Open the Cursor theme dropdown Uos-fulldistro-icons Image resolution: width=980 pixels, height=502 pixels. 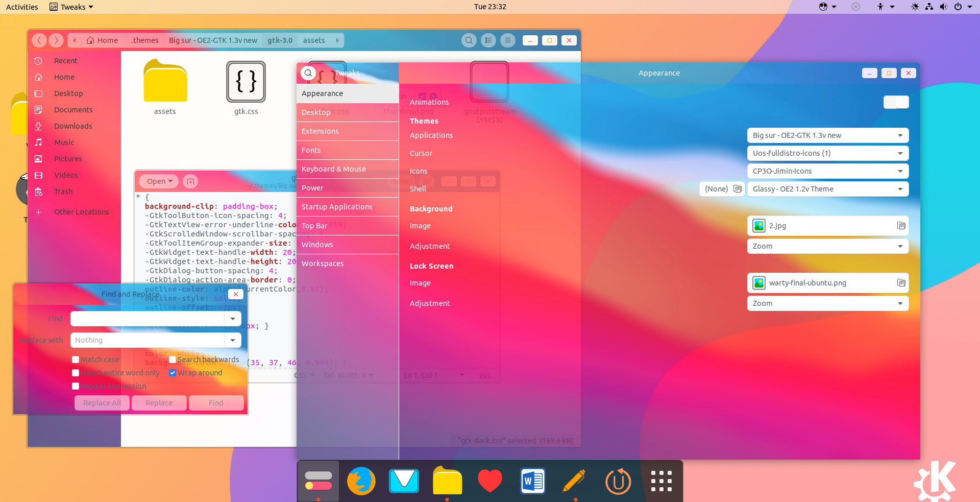point(828,153)
